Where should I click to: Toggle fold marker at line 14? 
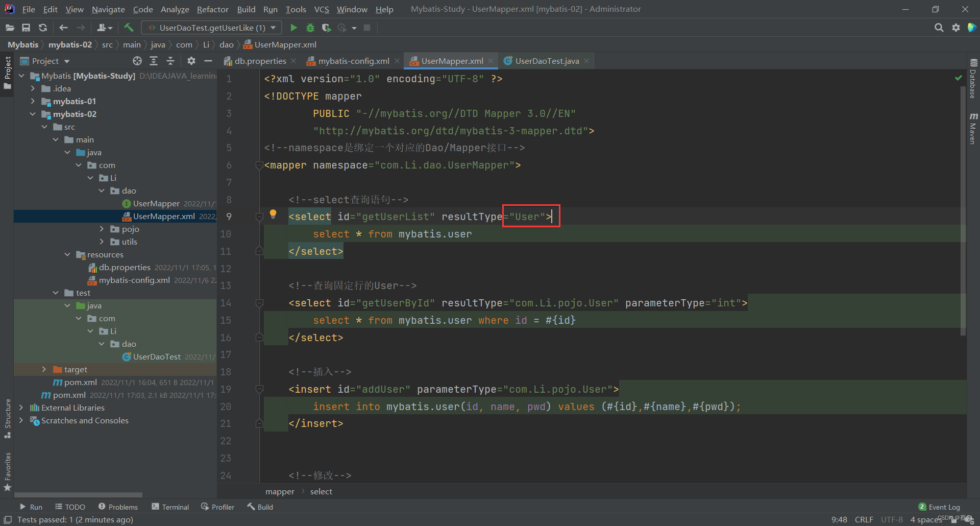coord(259,303)
